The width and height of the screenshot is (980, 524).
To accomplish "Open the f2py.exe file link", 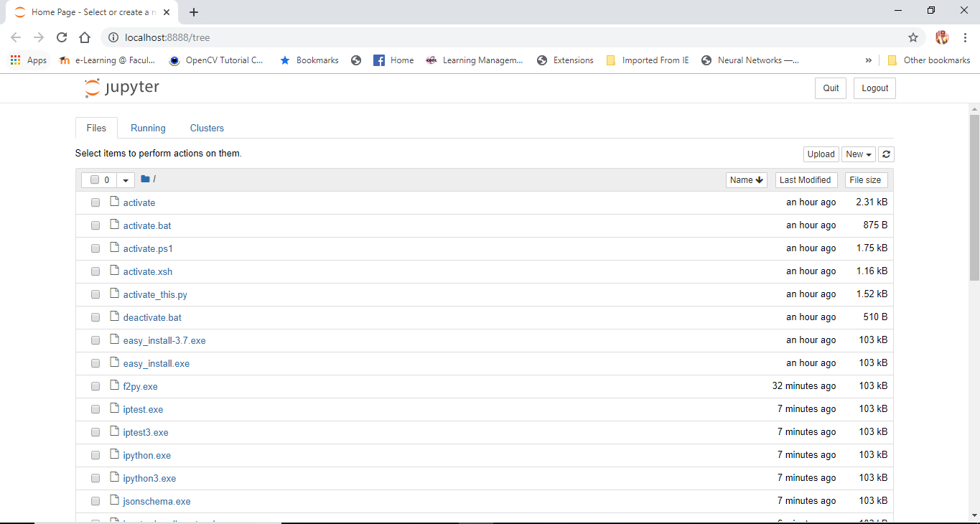I will (140, 385).
